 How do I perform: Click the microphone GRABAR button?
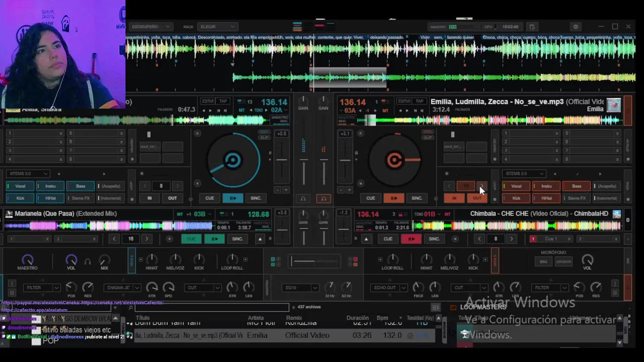coord(563,261)
